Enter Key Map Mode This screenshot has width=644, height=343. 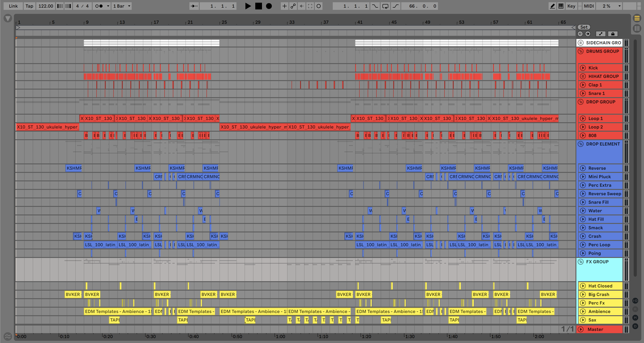pyautogui.click(x=571, y=6)
